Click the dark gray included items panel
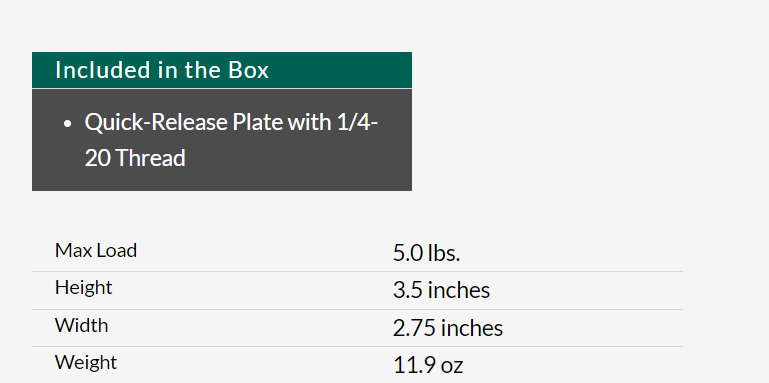Image resolution: width=769 pixels, height=383 pixels. coord(222,140)
